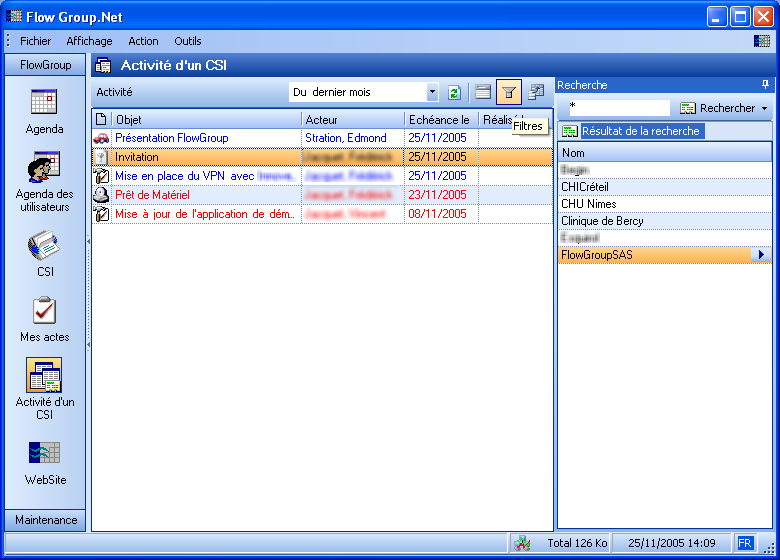Toggle the pin on Recherche panel
The image size is (780, 560).
(765, 85)
